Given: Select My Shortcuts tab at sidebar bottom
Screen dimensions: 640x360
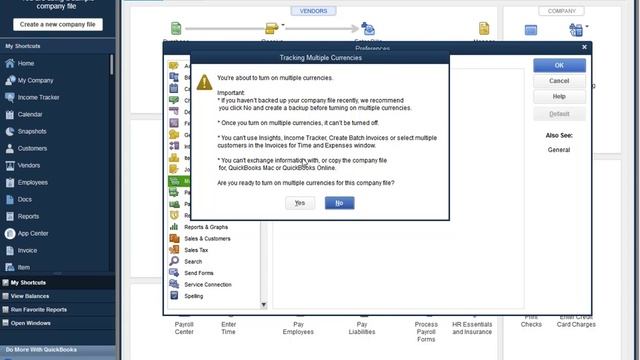Looking at the screenshot, I should [57, 282].
